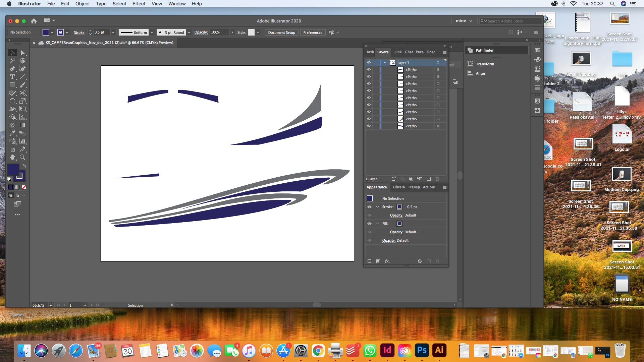Switch to the Appearance tab

377,187
